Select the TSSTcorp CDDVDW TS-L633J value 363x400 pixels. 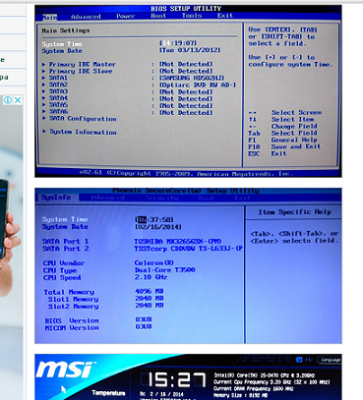coord(188,249)
